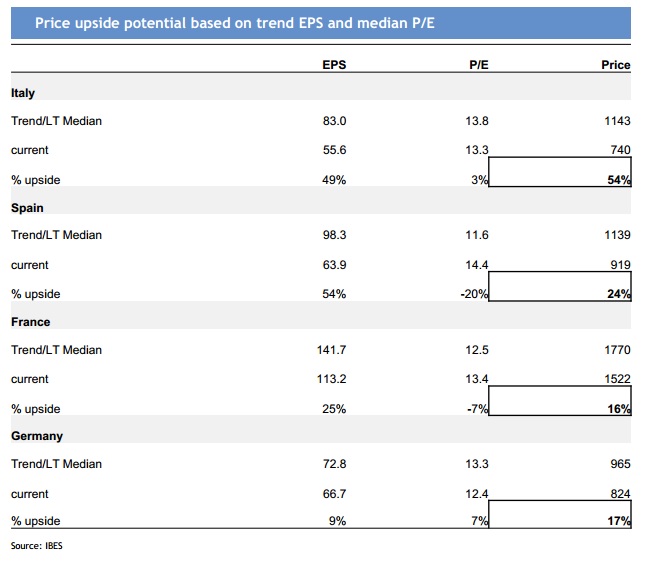Click Italy's trend EPS value 83.0

click(x=335, y=121)
